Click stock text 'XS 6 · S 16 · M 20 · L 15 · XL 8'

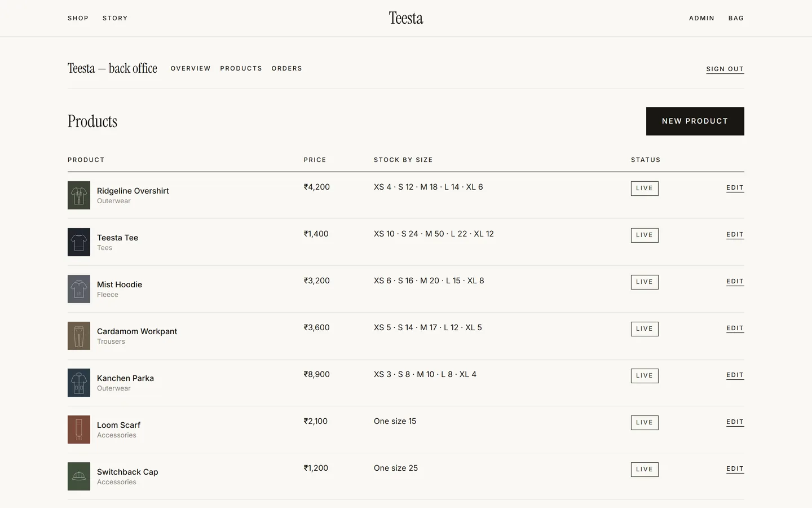[429, 281]
